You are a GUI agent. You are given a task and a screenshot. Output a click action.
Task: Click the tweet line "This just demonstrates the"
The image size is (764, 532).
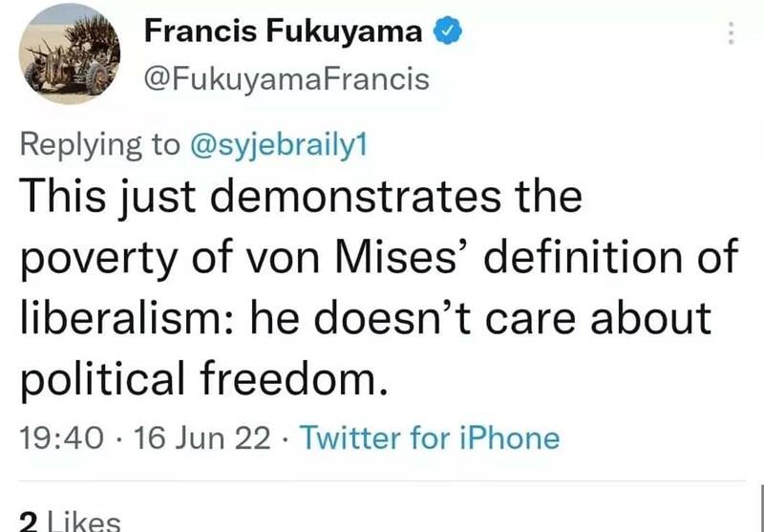click(301, 198)
